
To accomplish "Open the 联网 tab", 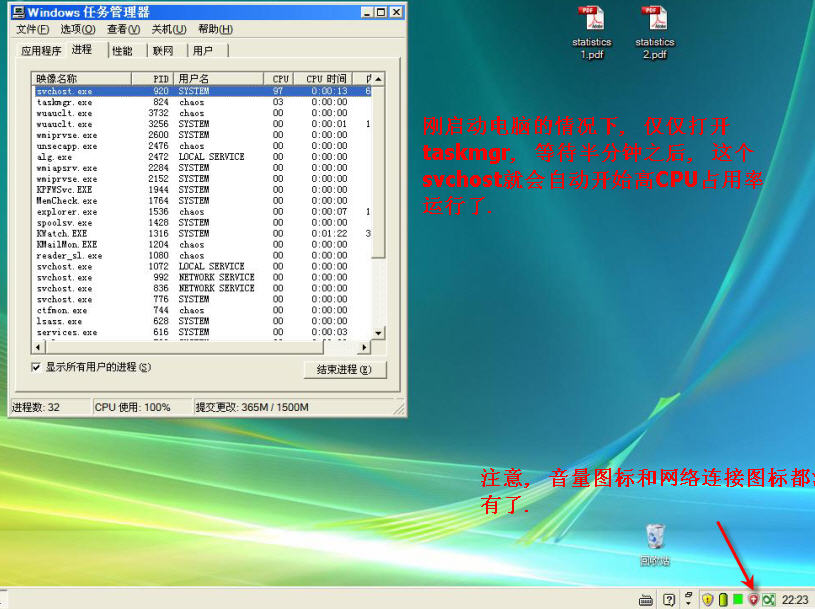I will (x=163, y=50).
